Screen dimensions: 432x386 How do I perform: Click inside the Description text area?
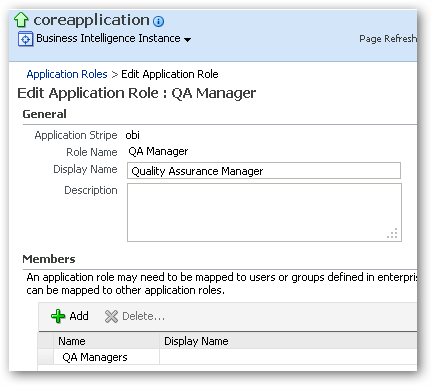264,212
